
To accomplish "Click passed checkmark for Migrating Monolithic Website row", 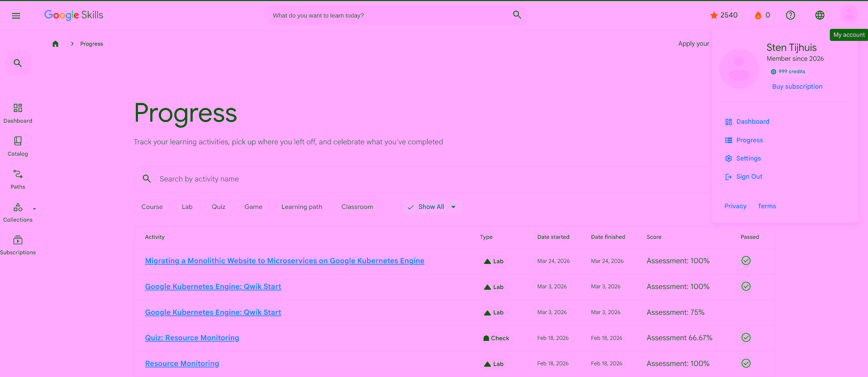I will click(x=746, y=261).
